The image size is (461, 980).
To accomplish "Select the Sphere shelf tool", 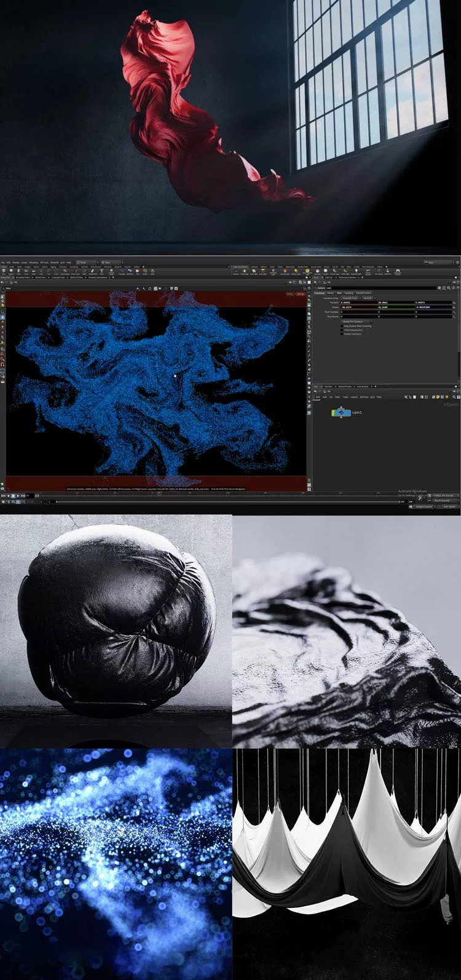I will tap(11, 271).
